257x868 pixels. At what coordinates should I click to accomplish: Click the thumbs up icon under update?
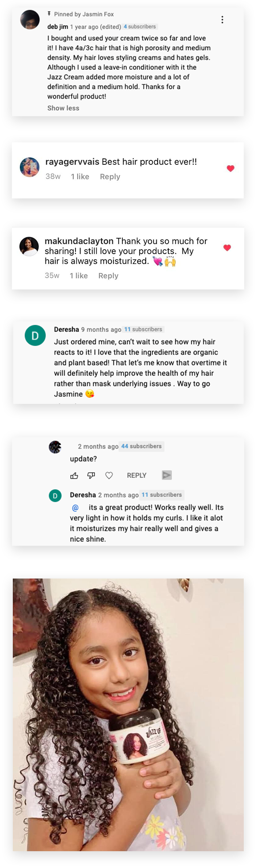tap(74, 476)
